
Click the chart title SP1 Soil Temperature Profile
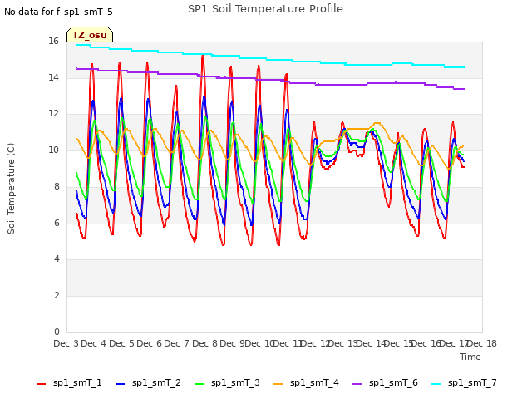click(x=265, y=9)
